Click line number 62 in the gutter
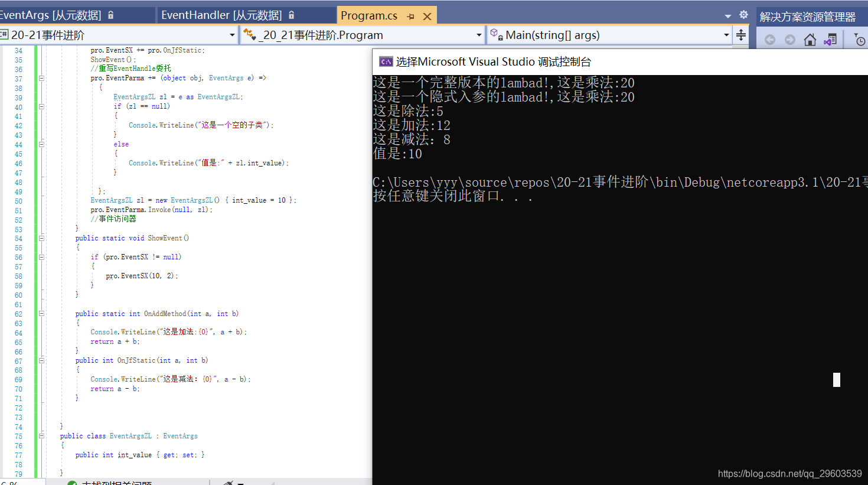This screenshot has height=485, width=868. click(18, 314)
